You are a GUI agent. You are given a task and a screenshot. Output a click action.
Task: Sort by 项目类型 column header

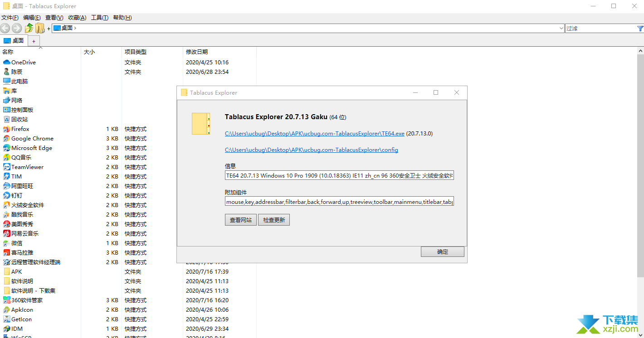pos(152,52)
